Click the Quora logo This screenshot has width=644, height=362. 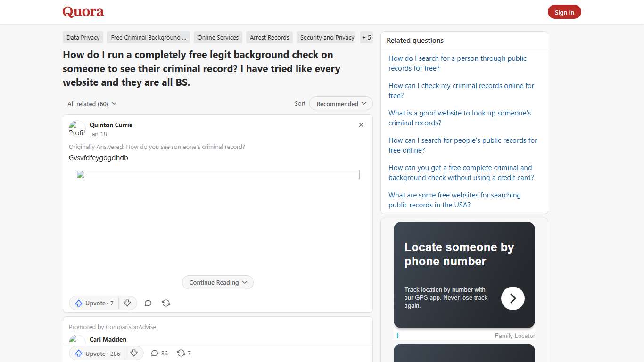(83, 11)
